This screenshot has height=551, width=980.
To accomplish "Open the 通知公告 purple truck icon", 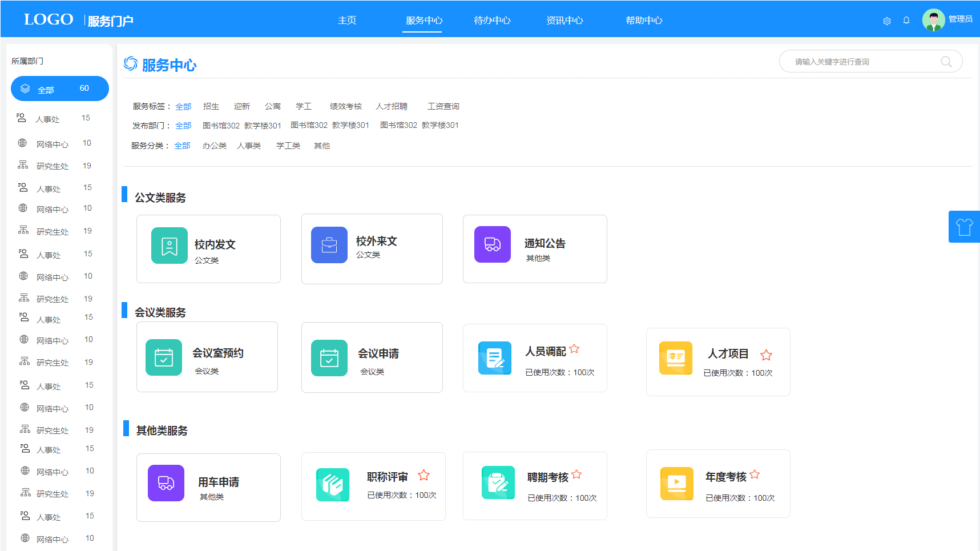I will click(x=493, y=244).
